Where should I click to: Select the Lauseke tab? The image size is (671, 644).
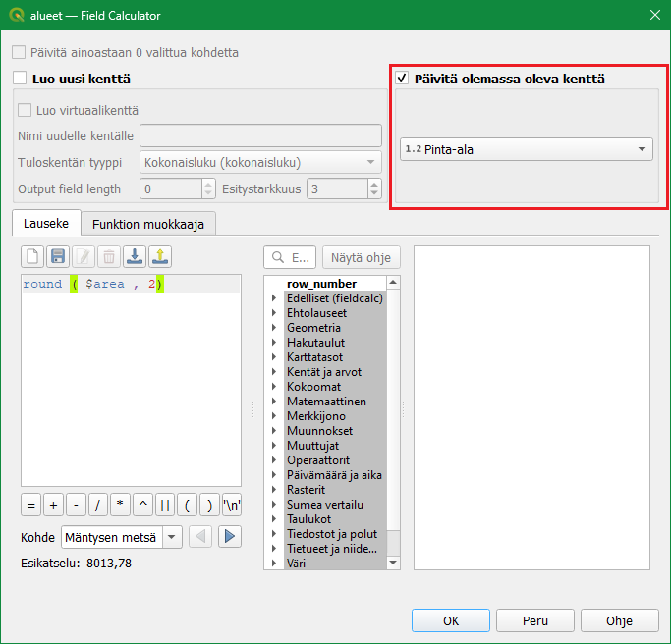pos(46,224)
